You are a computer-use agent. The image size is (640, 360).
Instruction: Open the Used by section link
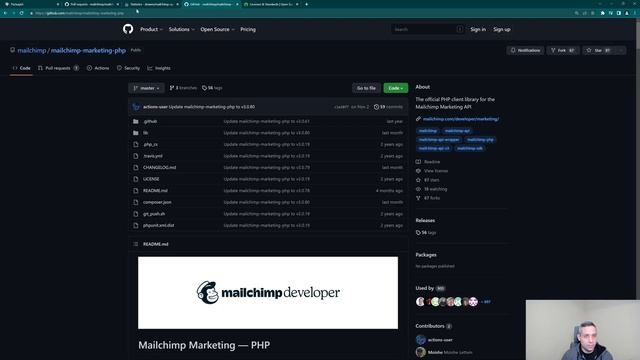[x=430, y=288]
